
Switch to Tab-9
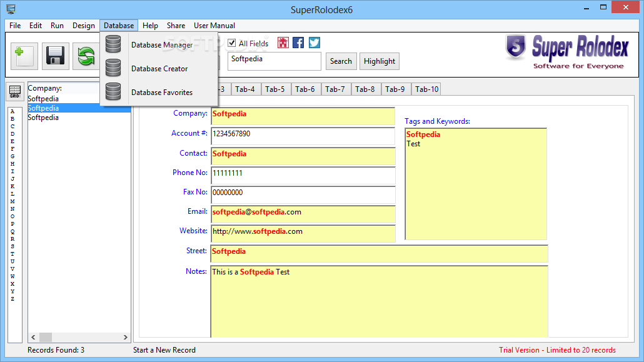pos(395,89)
